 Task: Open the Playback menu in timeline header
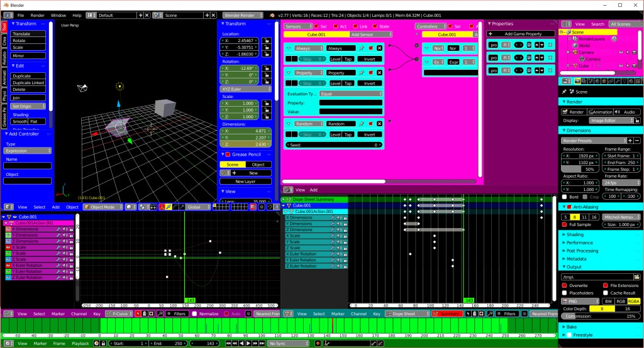tap(80, 343)
